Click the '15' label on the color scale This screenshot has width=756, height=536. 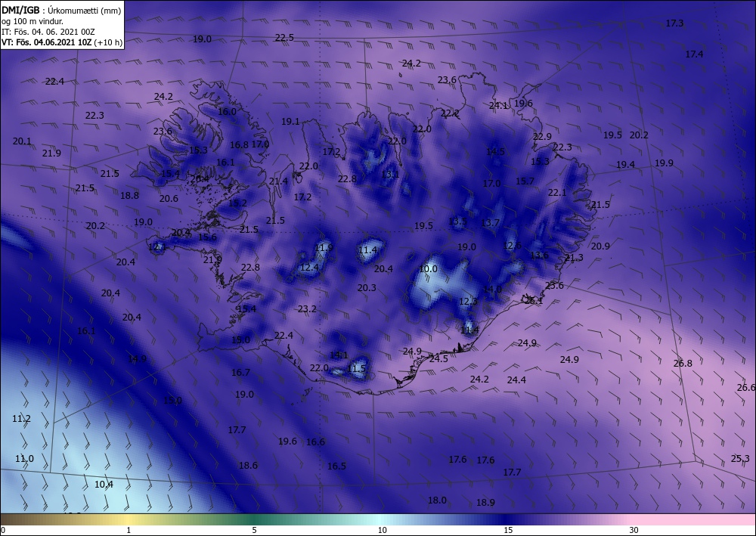(508, 530)
